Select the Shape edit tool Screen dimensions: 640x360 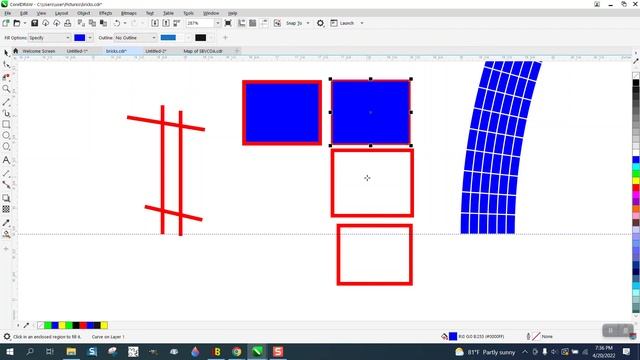(6, 65)
